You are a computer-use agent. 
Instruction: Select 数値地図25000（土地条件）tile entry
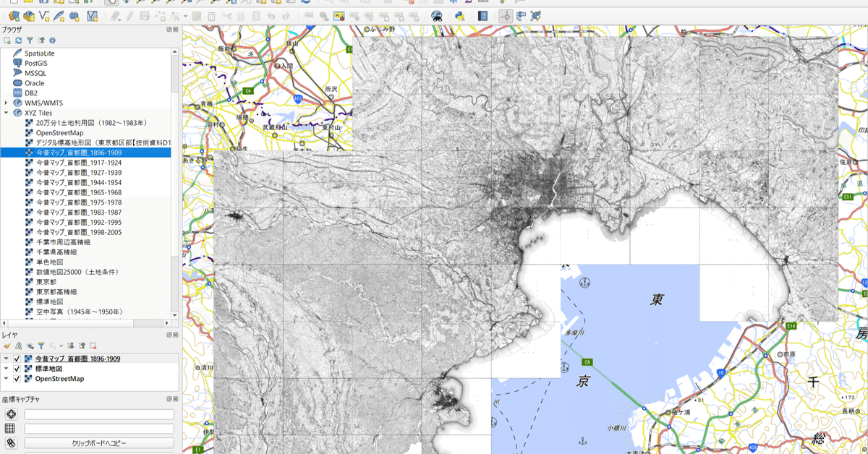point(77,272)
